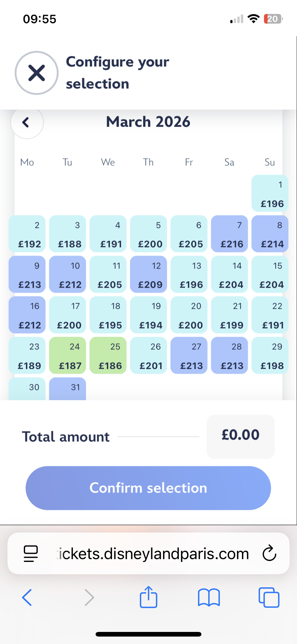Choose March 12 priced £209
297x644 pixels.
pyautogui.click(x=148, y=274)
